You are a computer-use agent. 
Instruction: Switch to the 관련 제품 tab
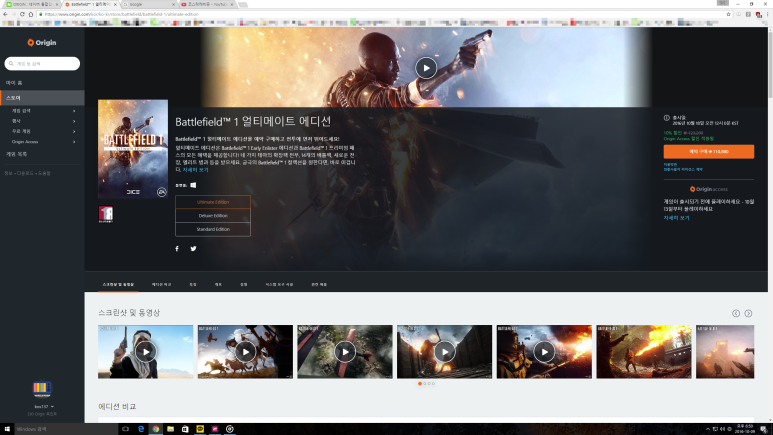[319, 285]
